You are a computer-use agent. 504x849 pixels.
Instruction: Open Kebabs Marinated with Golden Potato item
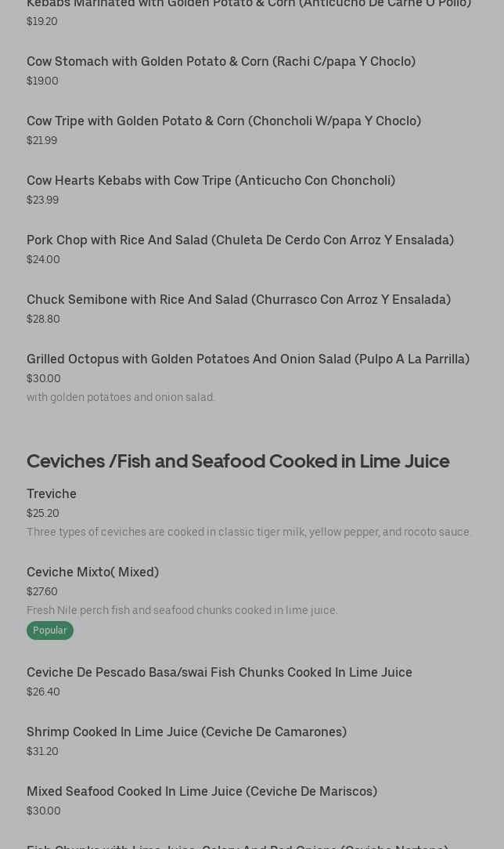tap(248, 4)
